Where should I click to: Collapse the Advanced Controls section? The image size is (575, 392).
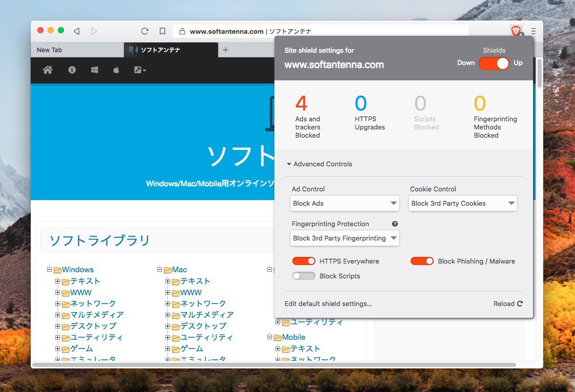[x=320, y=164]
